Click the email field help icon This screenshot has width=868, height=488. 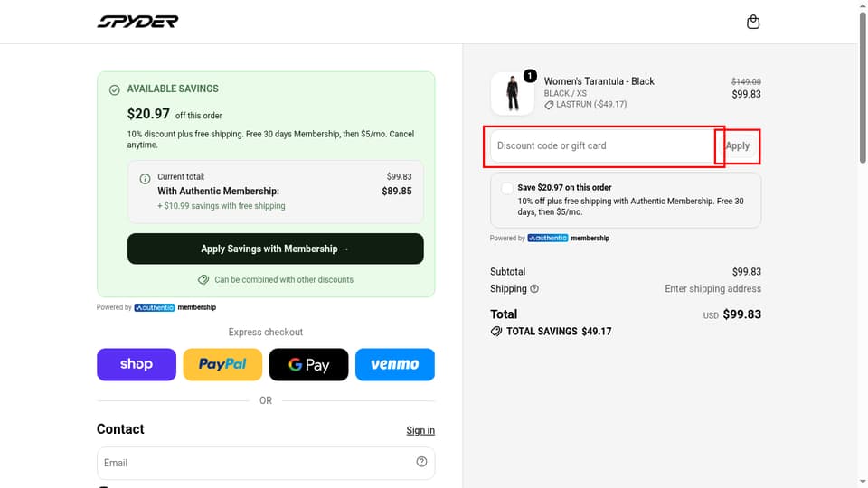coord(421,462)
